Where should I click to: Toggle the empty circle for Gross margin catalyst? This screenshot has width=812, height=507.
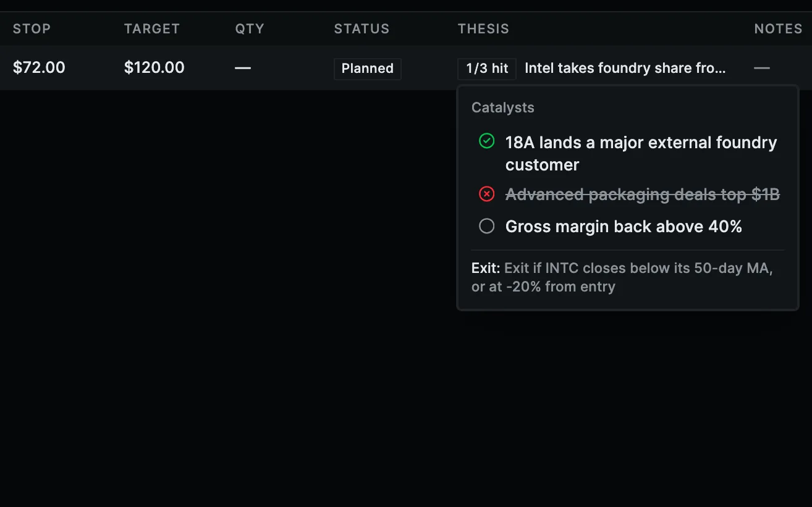[487, 227]
